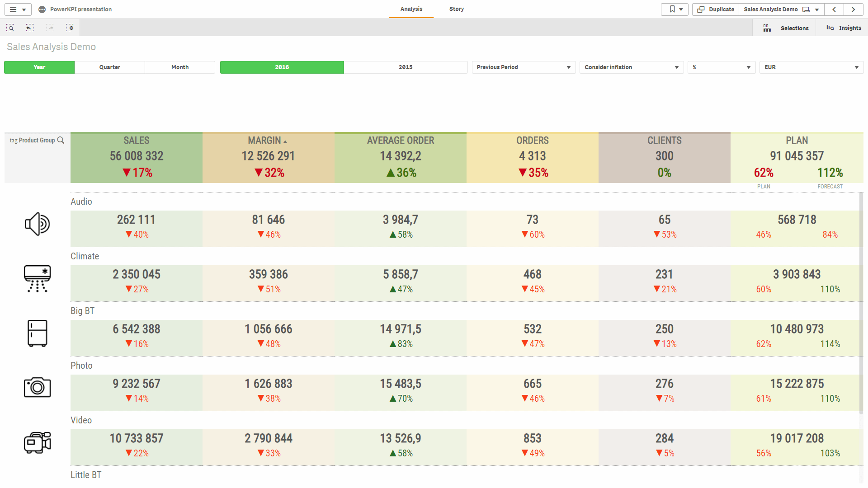The width and height of the screenshot is (868, 488).
Task: Open the Selections tool
Action: tap(788, 28)
